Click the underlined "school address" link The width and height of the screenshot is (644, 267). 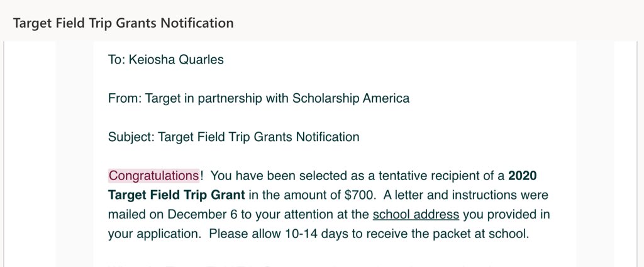click(416, 215)
